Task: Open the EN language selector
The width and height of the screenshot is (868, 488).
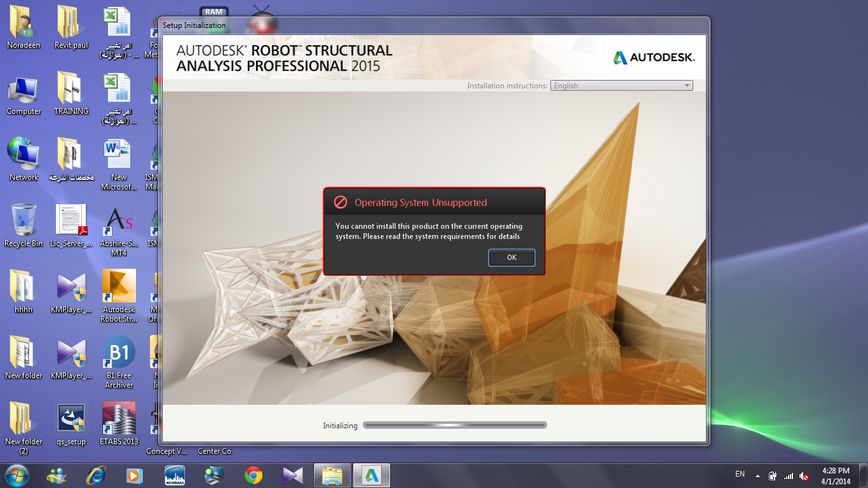Action: click(x=740, y=474)
